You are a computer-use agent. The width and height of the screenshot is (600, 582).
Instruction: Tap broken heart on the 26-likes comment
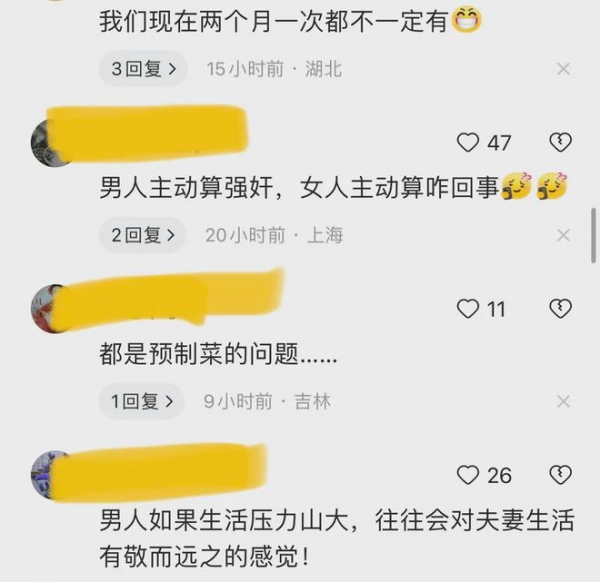coord(561,475)
